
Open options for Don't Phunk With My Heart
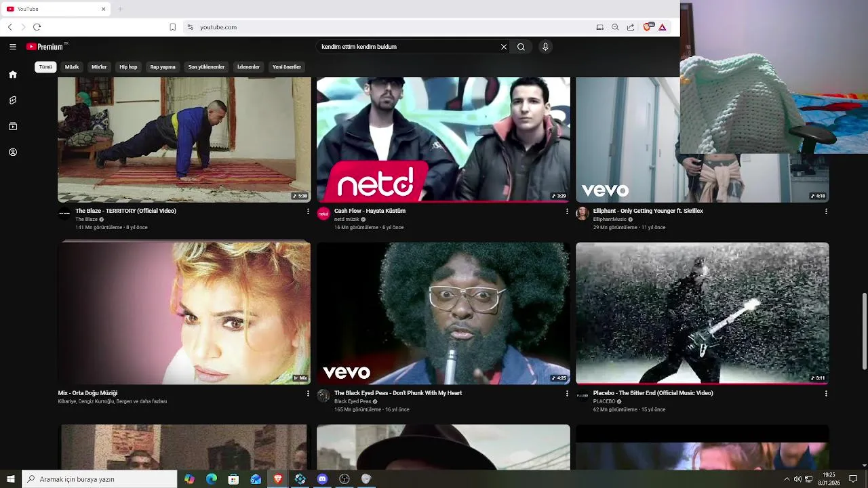[567, 394]
